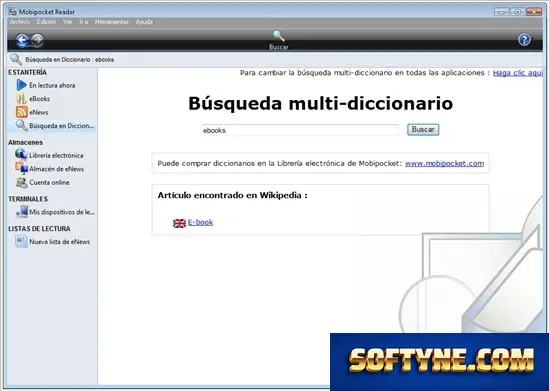Open the eBooks shelf icon
Image resolution: width=549 pixels, height=391 pixels.
(x=21, y=99)
